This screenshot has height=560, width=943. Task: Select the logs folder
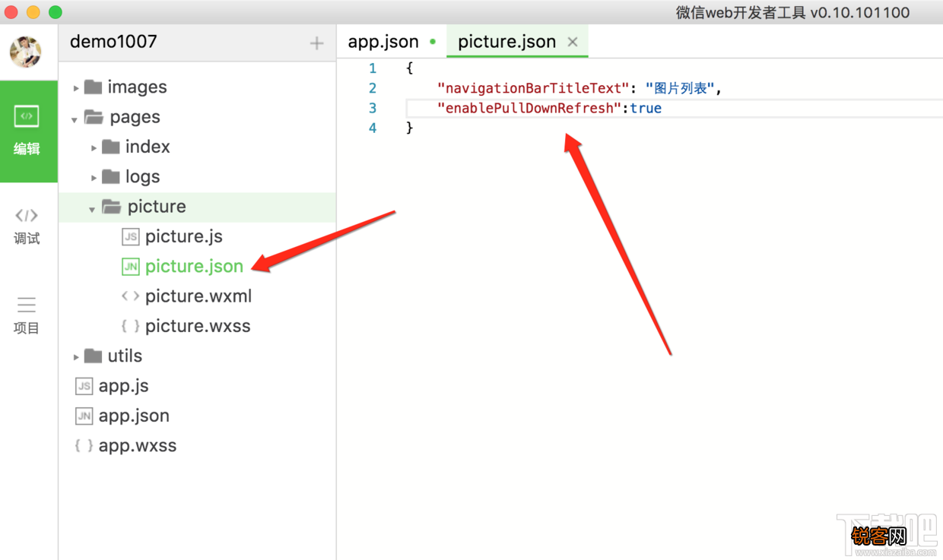click(142, 177)
